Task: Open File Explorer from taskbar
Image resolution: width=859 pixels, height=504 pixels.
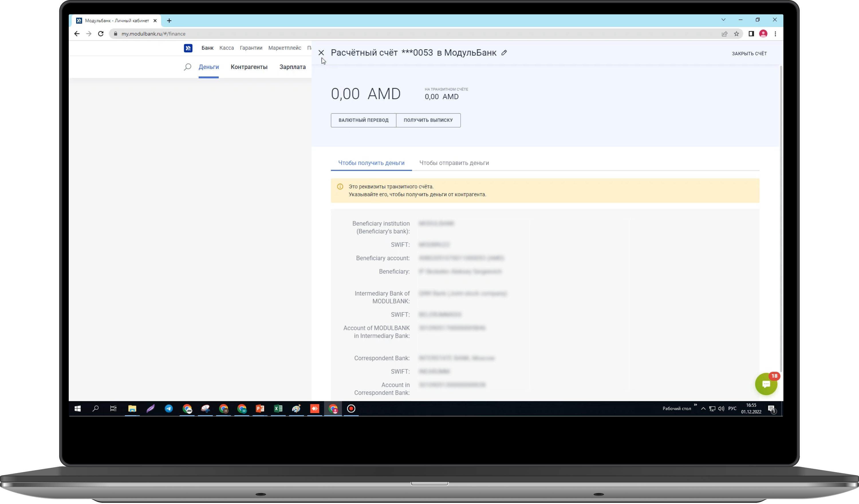Action: click(132, 409)
